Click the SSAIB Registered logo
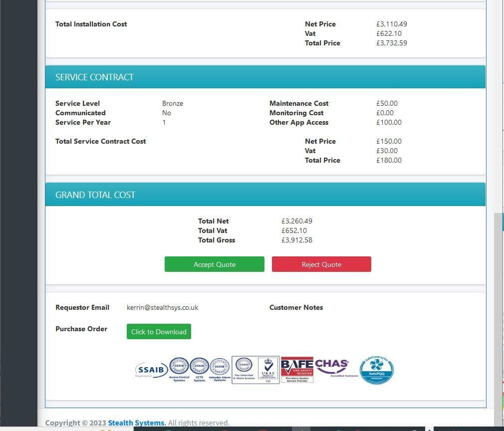 click(151, 370)
